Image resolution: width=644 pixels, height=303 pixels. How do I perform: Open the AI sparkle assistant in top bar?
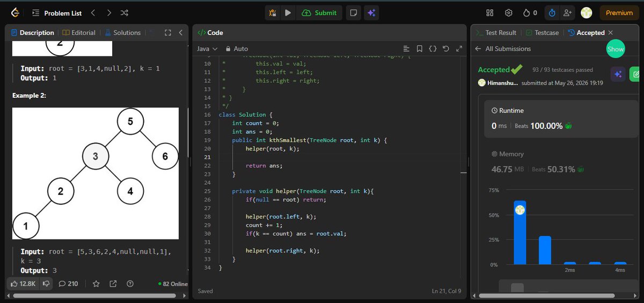click(370, 13)
